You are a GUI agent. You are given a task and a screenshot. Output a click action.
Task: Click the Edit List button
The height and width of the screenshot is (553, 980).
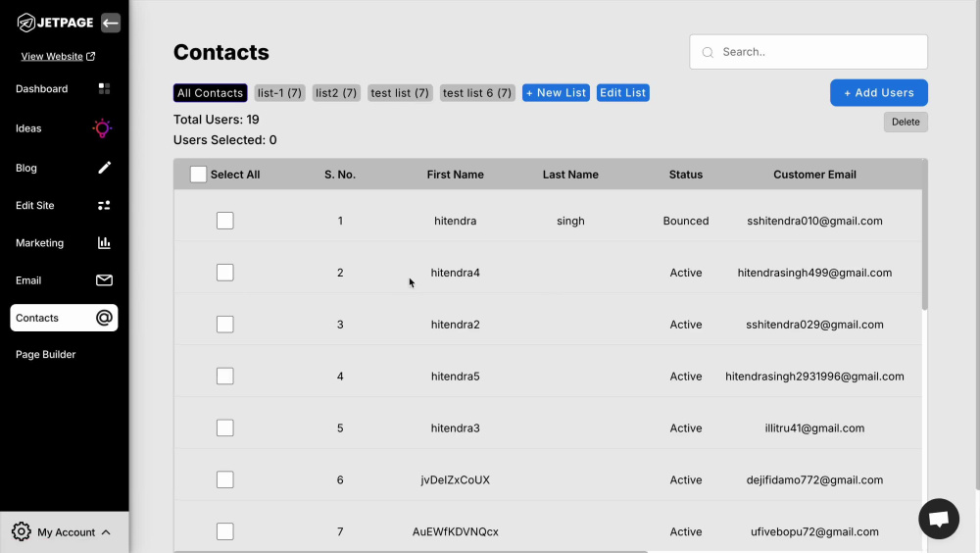tap(623, 93)
